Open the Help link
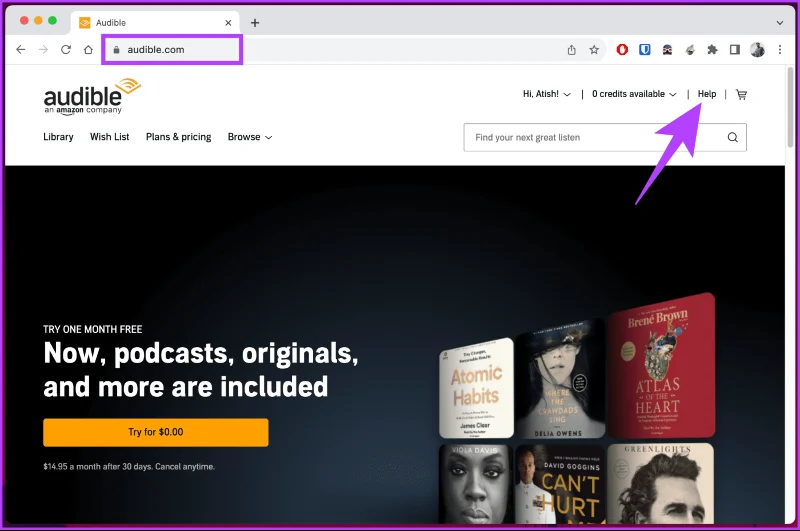Image resolution: width=800 pixels, height=531 pixels. pyautogui.click(x=707, y=94)
